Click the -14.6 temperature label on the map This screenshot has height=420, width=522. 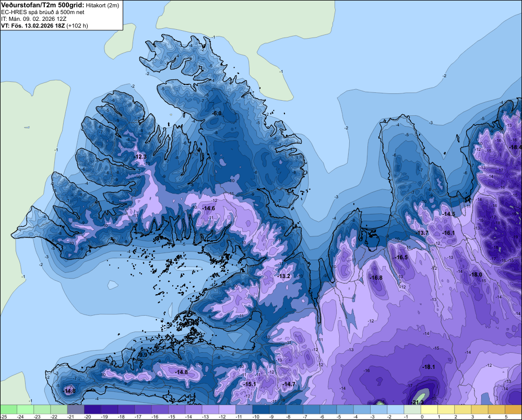(209, 208)
